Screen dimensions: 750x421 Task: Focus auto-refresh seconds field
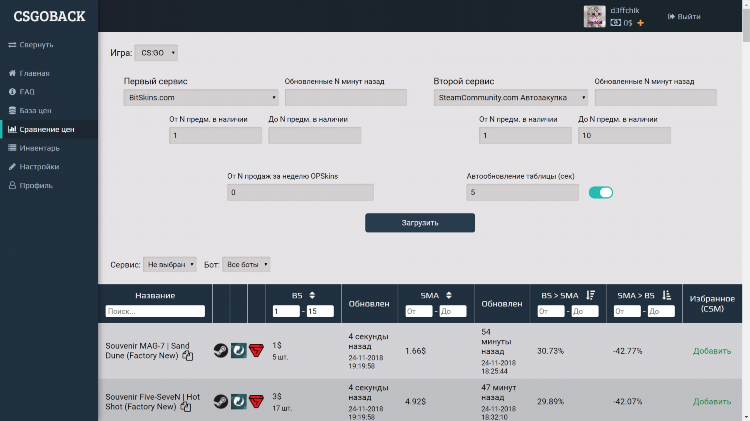coord(523,192)
